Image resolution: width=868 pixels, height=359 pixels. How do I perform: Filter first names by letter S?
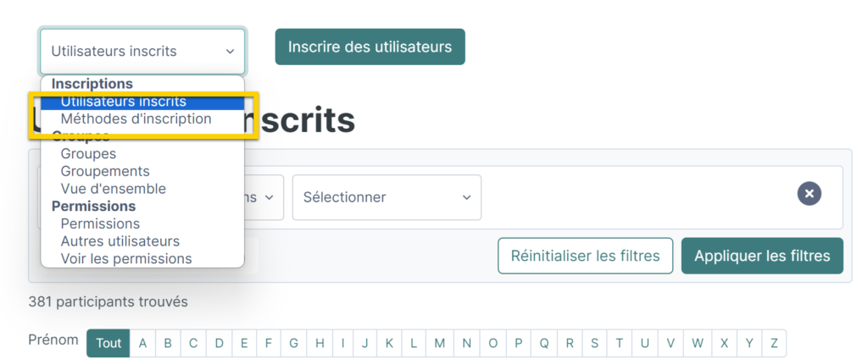pos(594,343)
